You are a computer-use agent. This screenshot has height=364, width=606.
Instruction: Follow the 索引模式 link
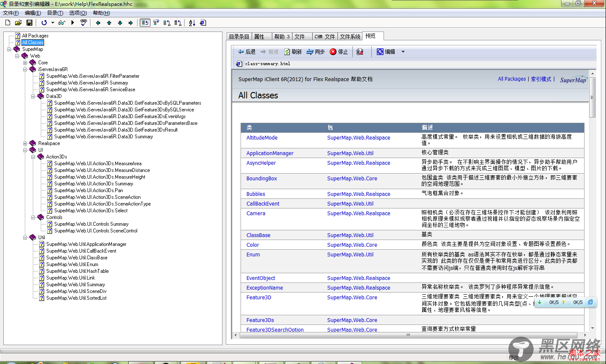click(541, 79)
